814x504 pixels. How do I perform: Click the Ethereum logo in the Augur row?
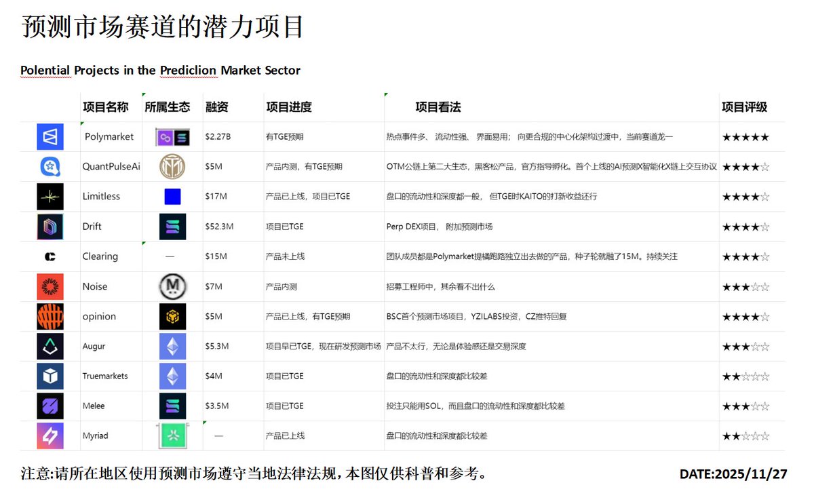click(x=172, y=346)
